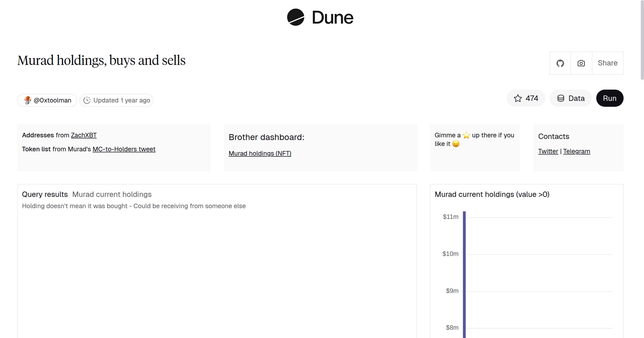
Task: Capture a screenshot via the camera icon
Action: tap(581, 63)
